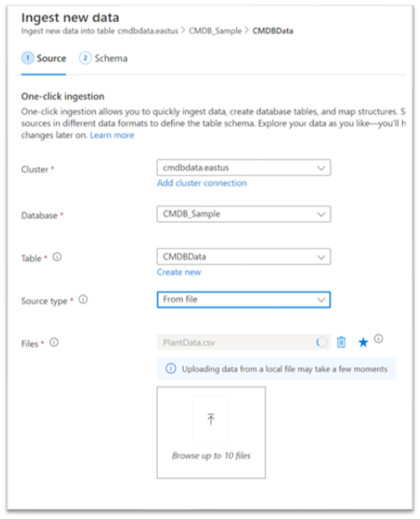
Task: Switch to the Schema step tab
Action: [103, 59]
